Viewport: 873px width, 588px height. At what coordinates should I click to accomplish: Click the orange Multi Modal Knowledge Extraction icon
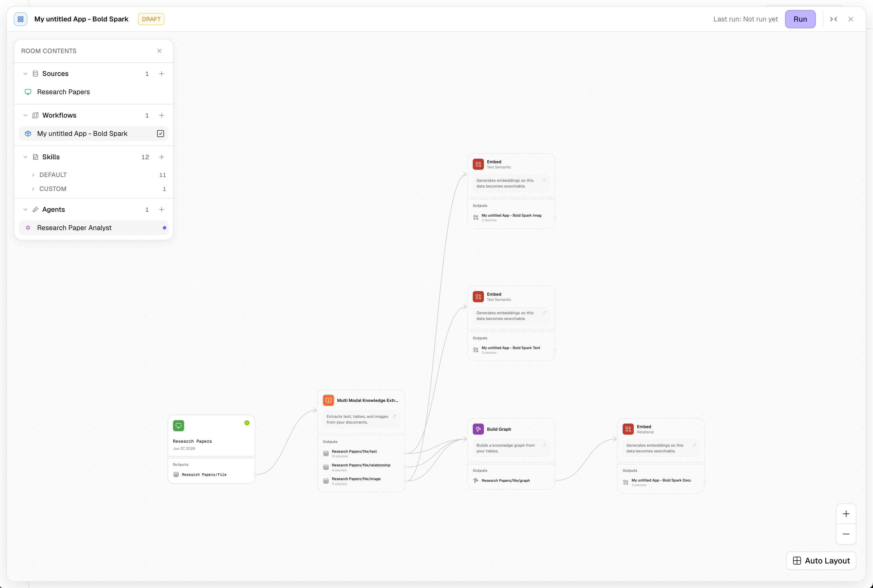[329, 400]
